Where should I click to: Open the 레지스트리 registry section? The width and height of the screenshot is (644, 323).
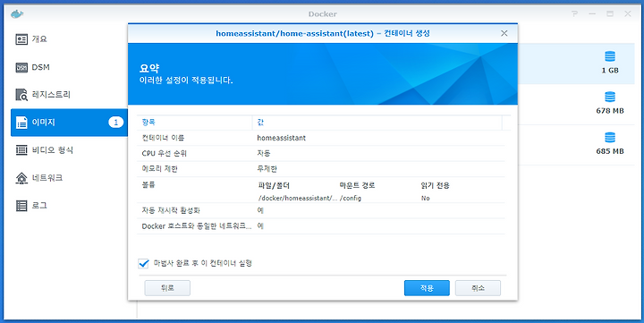(69, 95)
